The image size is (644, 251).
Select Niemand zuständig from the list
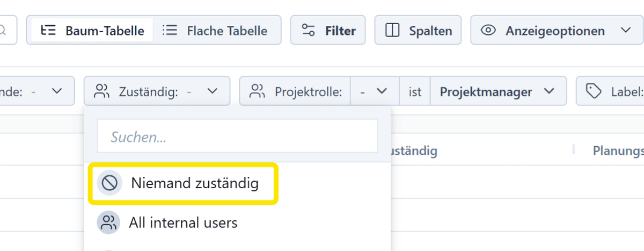pyautogui.click(x=194, y=184)
